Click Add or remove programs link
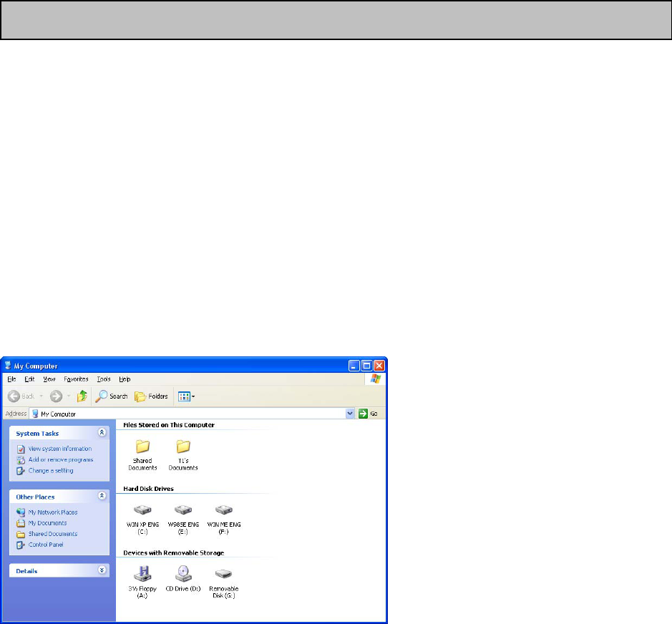Viewport: 672px width, 624px height. pos(61,460)
